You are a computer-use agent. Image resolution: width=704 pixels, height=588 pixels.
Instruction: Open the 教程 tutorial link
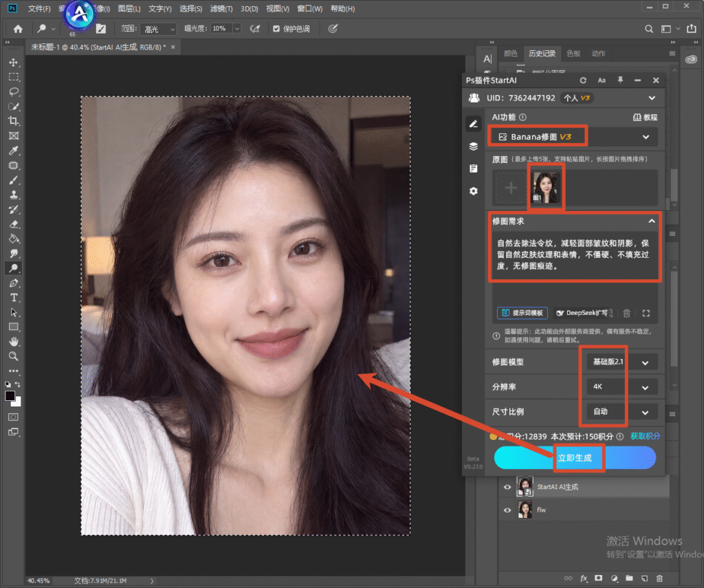point(645,117)
